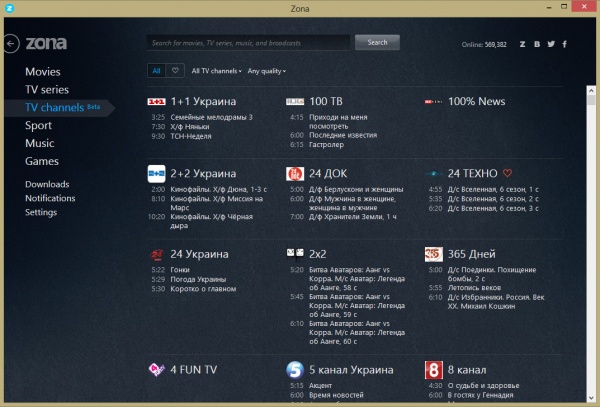This screenshot has height=407, width=600.
Task: Open the 5 канал Украина channel title
Action: click(351, 370)
